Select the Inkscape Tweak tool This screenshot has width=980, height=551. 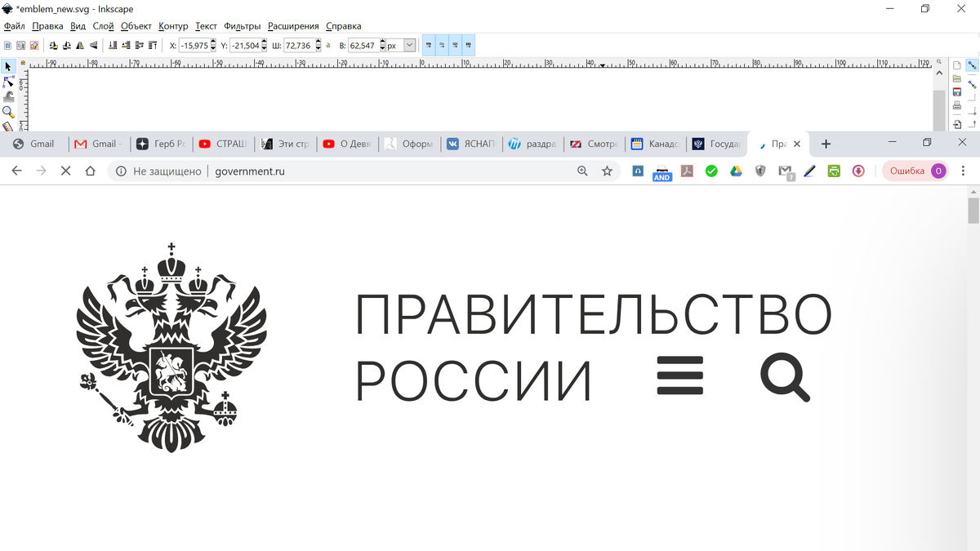(8, 96)
